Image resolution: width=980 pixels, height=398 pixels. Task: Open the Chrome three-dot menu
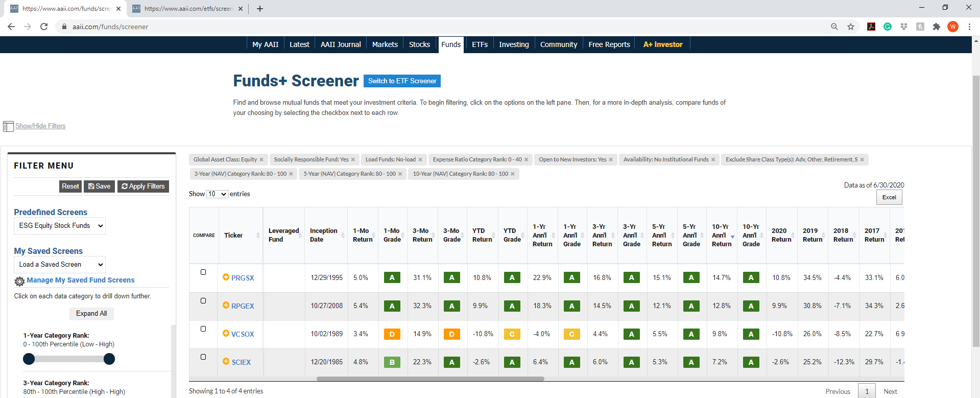969,27
